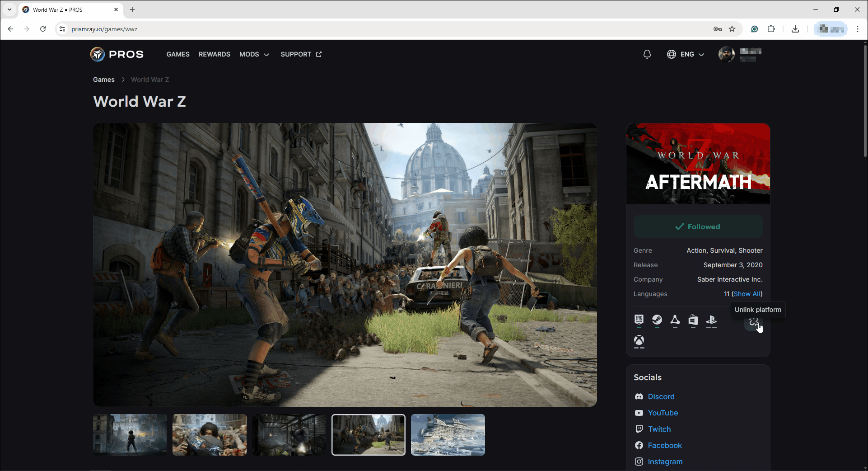Viewport: 868px width, 471px height.
Task: Click the Epic Games platform icon
Action: click(639, 320)
